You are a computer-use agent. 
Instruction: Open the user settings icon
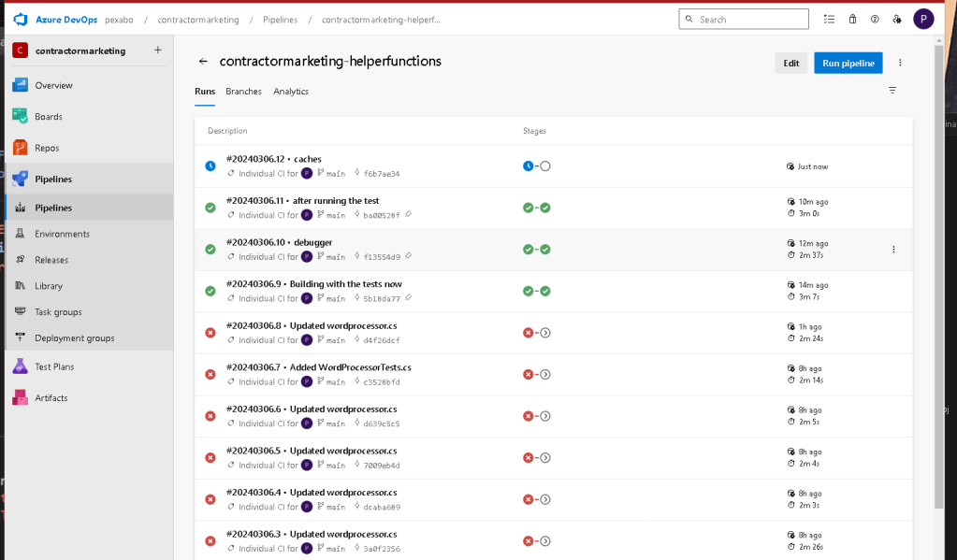(x=896, y=19)
